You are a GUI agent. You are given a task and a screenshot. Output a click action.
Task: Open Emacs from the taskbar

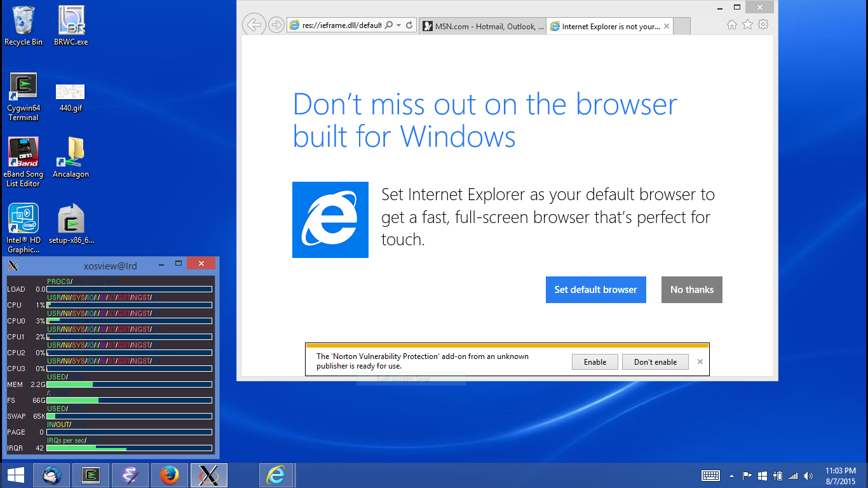click(x=130, y=475)
